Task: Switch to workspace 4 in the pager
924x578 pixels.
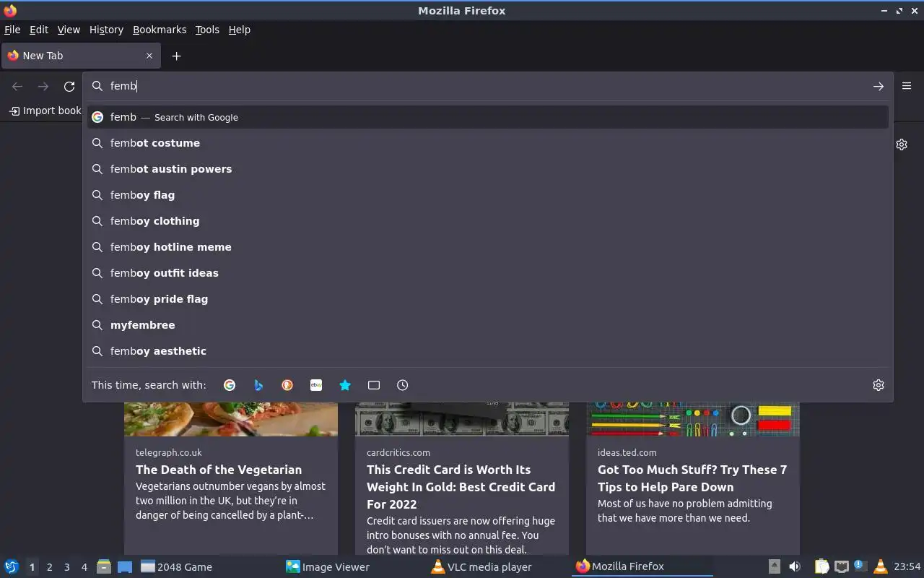Action: (x=84, y=567)
